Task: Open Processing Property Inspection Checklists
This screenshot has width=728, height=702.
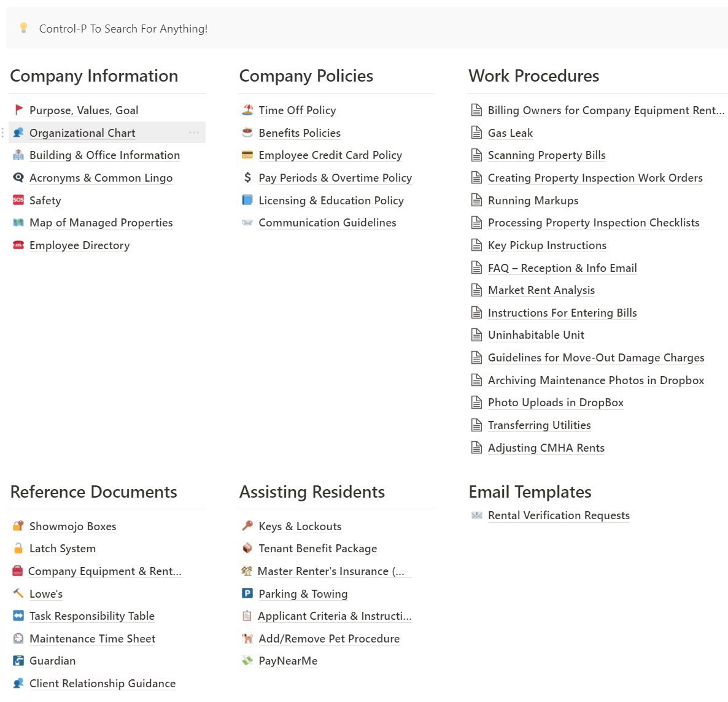Action: pos(594,222)
